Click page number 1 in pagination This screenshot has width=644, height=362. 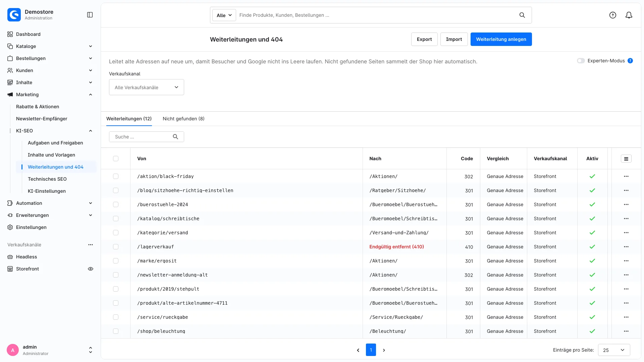point(371,350)
